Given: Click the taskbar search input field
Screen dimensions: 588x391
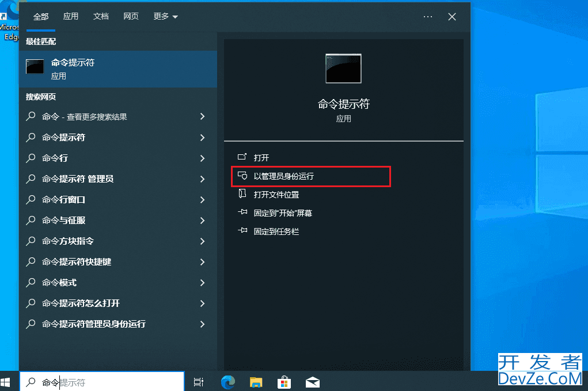Looking at the screenshot, I should point(102,382).
